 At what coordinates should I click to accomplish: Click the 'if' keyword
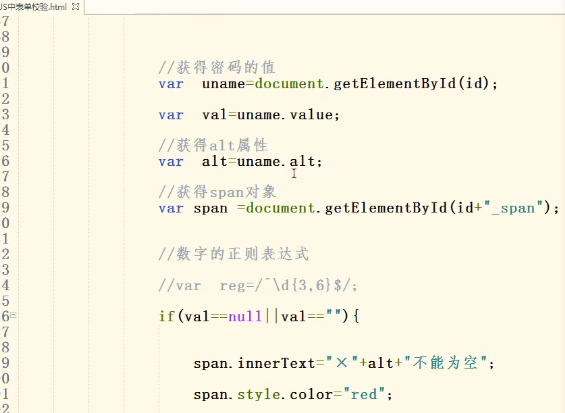click(x=167, y=316)
